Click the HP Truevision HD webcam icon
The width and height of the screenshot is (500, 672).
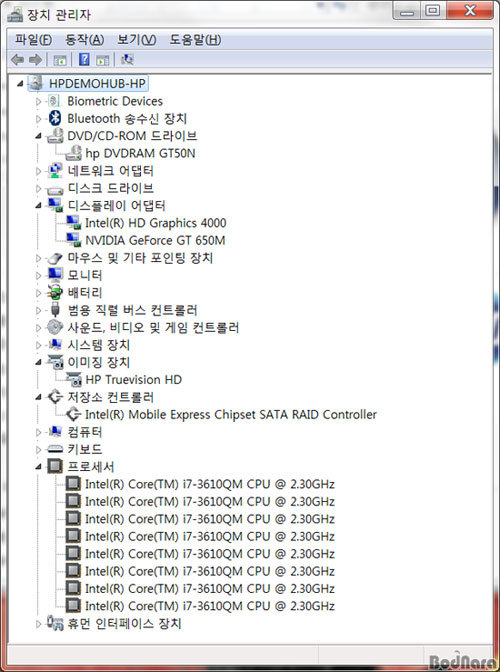point(74,379)
